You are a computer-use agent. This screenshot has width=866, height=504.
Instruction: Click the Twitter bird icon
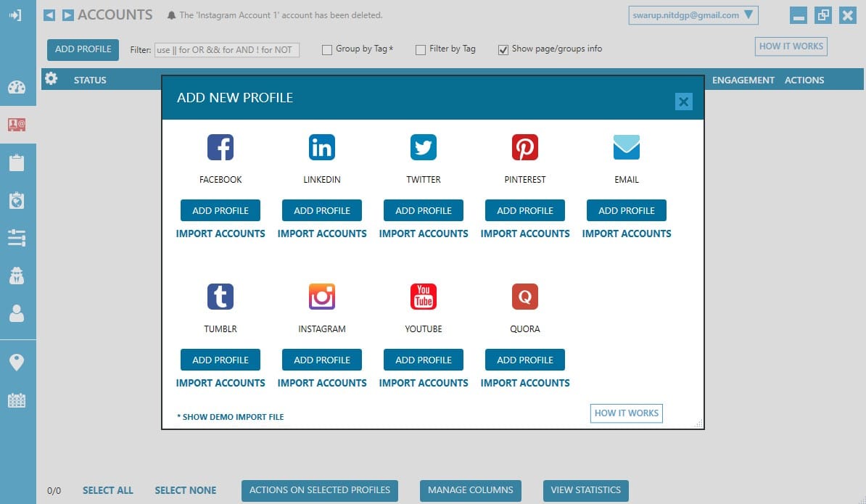pos(424,147)
